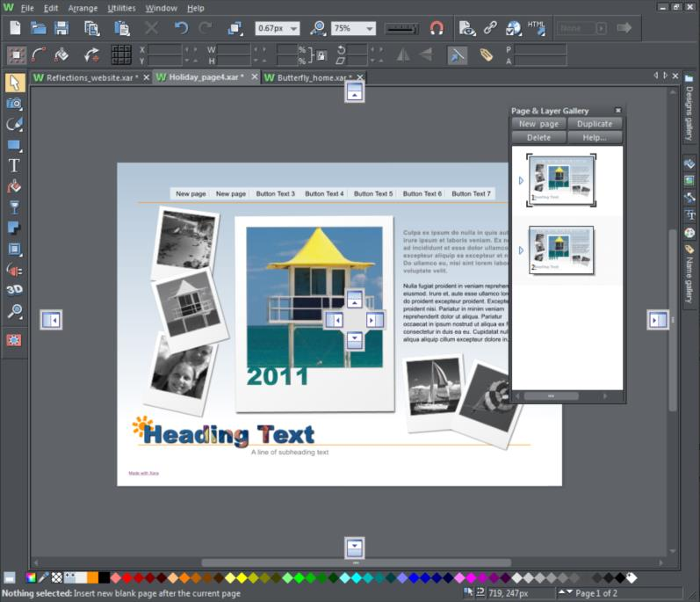Toggle the show grid icon
Image resolution: width=700 pixels, height=602 pixels.
coord(121,55)
